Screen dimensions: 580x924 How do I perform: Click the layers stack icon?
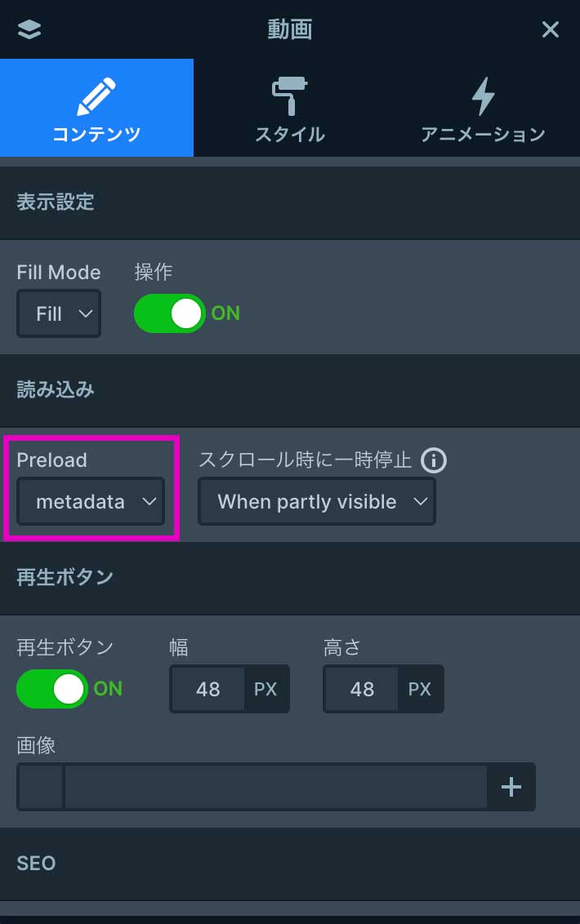tap(29, 29)
